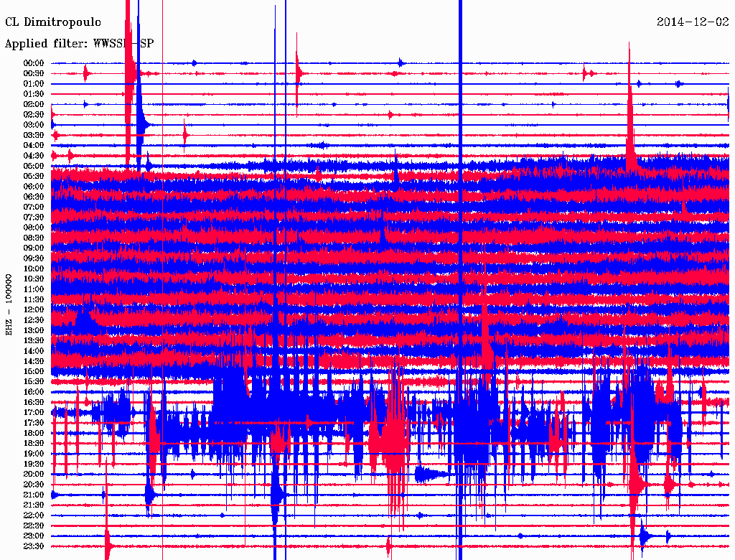Viewport: 735px width, 560px height.
Task: Select the 04:30 time label
Action: click(x=34, y=156)
